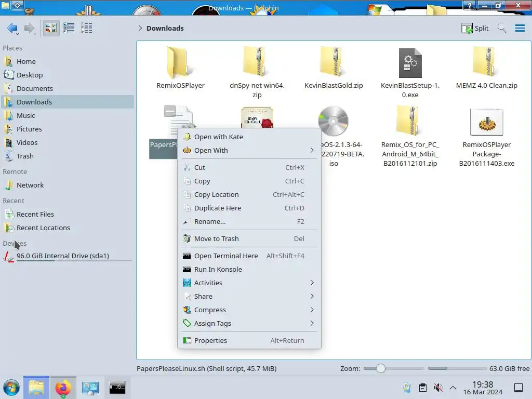
Task: Choose Move to Trash
Action: (x=249, y=239)
